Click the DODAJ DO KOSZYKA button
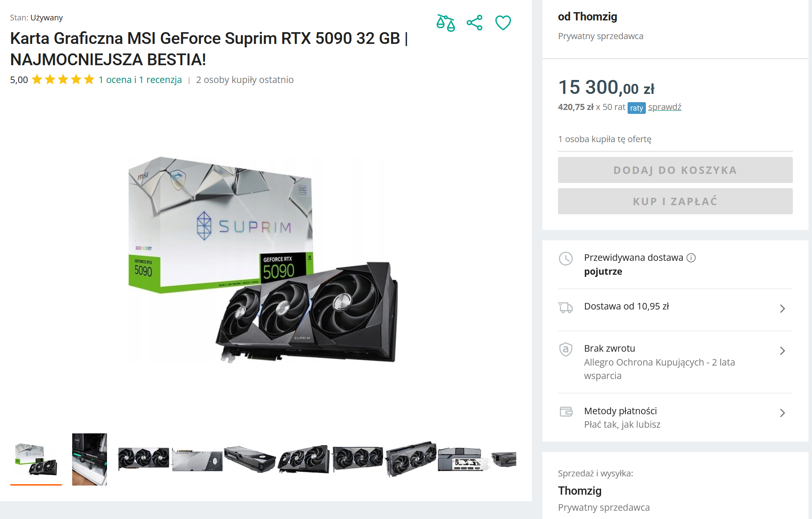 675,170
